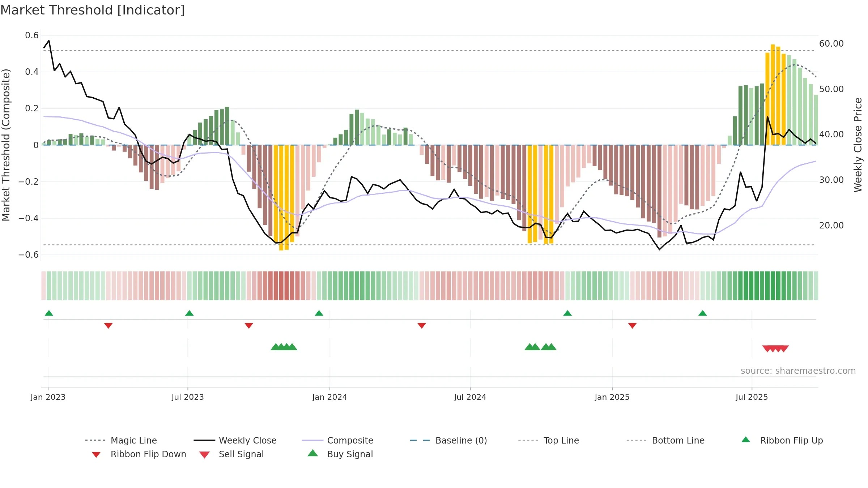Click the −0.4 Market Threshold axis tick

(x=29, y=218)
